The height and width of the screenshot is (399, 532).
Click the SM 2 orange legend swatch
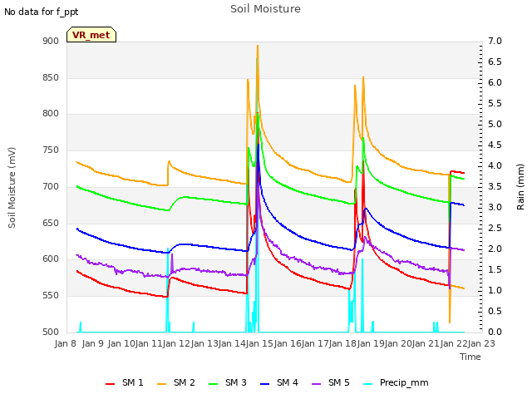(x=162, y=384)
